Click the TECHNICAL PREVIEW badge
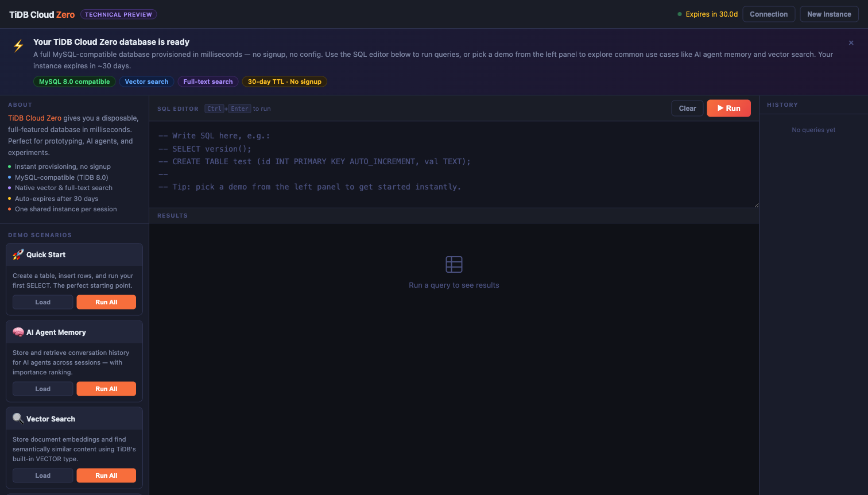 click(x=118, y=14)
